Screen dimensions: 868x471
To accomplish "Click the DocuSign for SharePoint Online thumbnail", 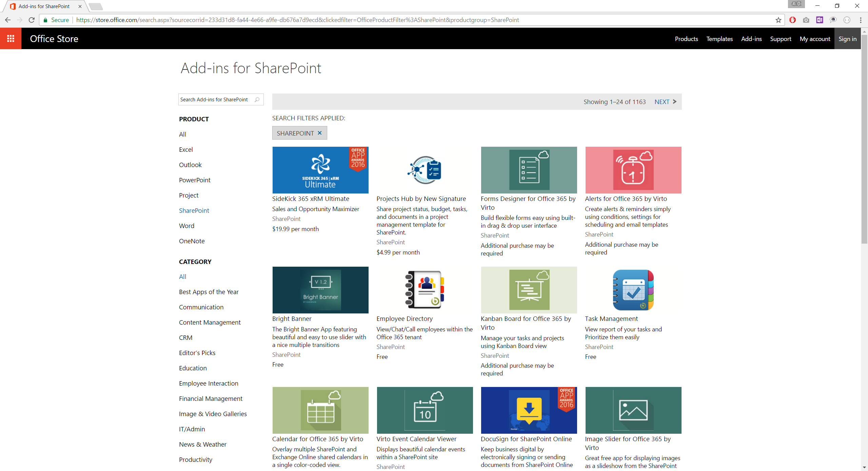I will point(529,410).
